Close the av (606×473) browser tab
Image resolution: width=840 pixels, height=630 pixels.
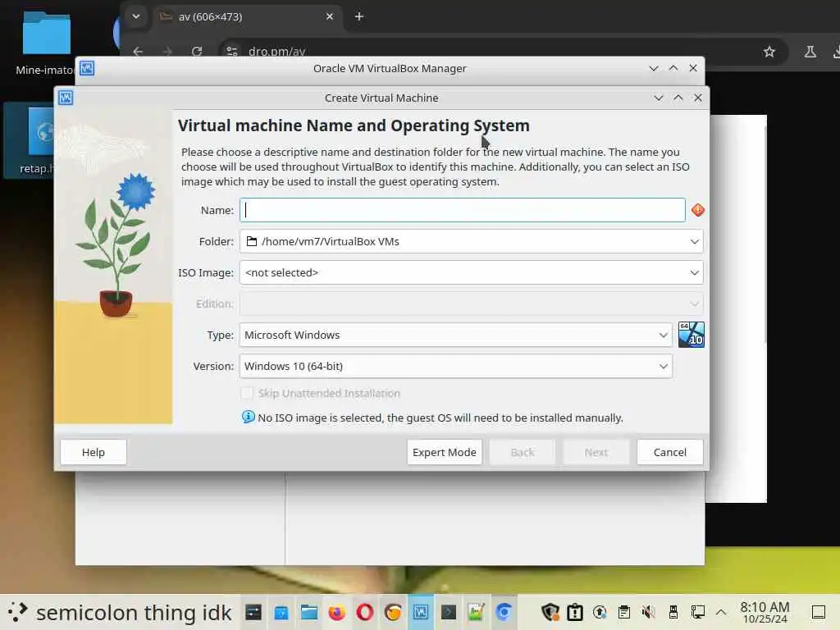tap(330, 16)
